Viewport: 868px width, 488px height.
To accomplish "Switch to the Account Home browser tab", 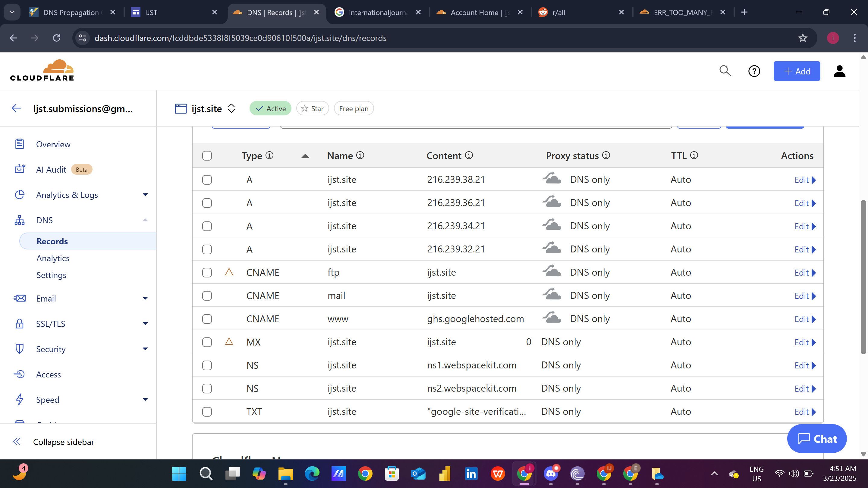I will click(x=474, y=12).
